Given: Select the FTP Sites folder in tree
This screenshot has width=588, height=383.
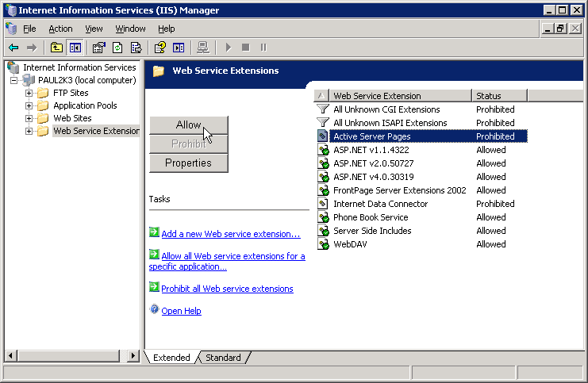Looking at the screenshot, I should [71, 93].
